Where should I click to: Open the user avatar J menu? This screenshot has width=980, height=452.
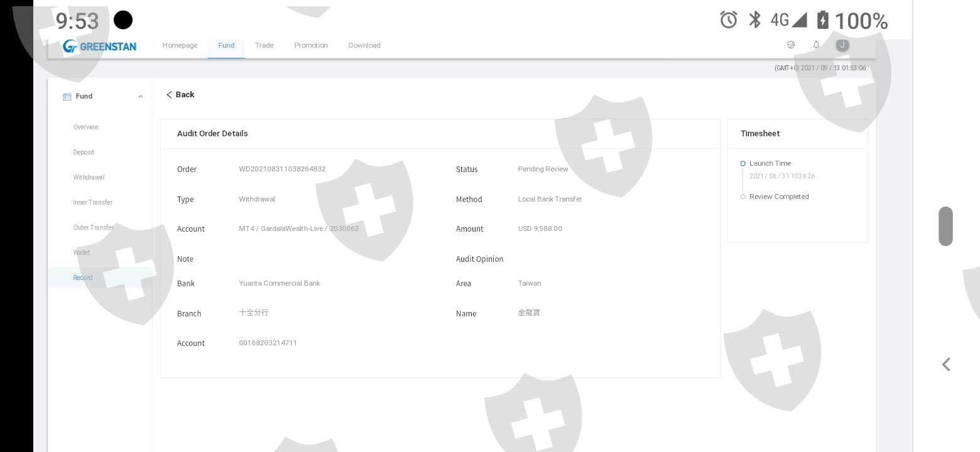pos(842,45)
